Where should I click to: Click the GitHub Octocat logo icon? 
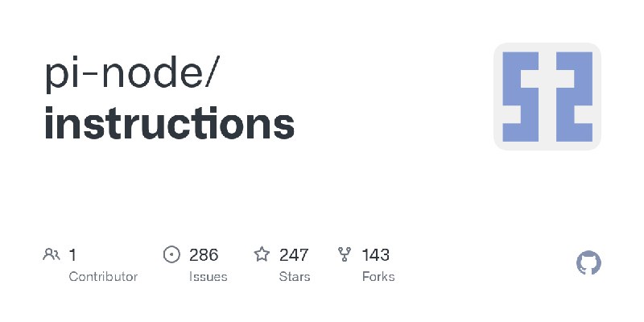tap(588, 263)
